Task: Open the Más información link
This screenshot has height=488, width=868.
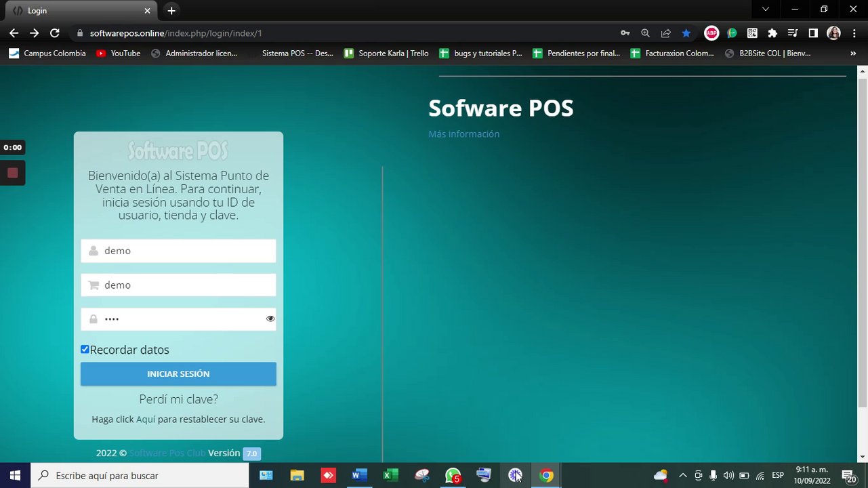Action: click(x=464, y=134)
